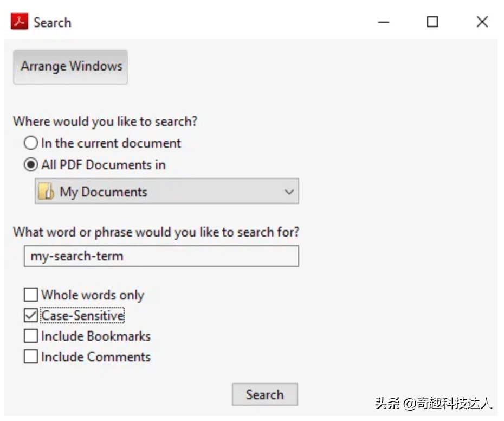Click the Search title in the title bar
This screenshot has width=504, height=421.
pos(53,23)
